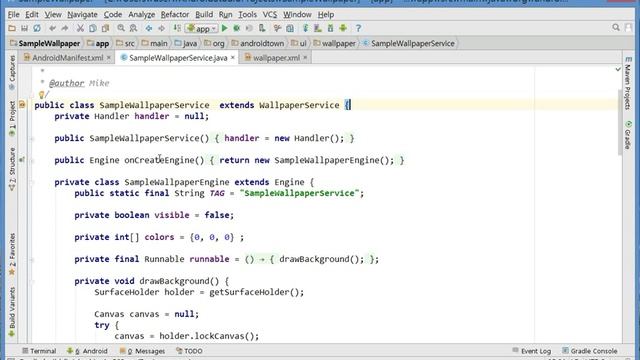Open the app run configuration dropdown

(x=202, y=28)
